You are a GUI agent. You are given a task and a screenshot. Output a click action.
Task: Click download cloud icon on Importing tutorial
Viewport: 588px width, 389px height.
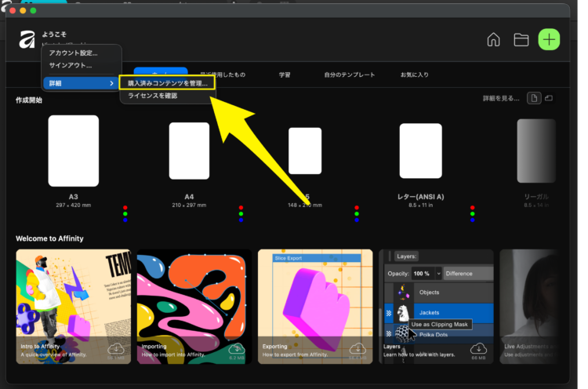[237, 348]
